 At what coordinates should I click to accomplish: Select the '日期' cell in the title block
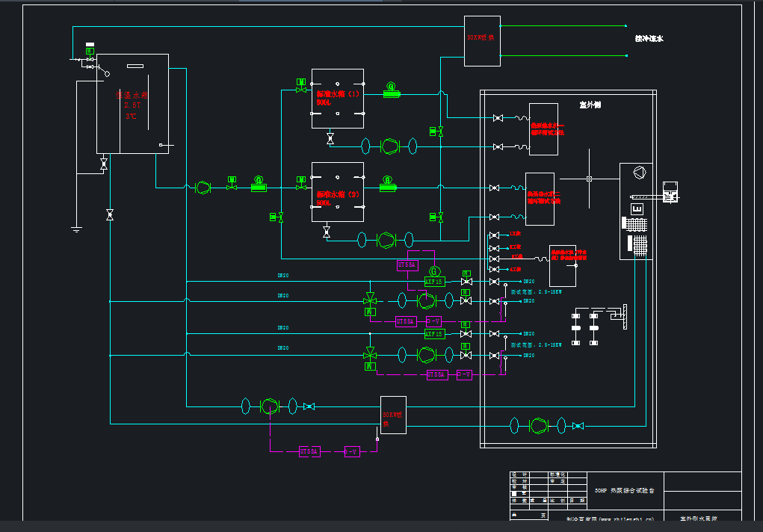coord(577,501)
